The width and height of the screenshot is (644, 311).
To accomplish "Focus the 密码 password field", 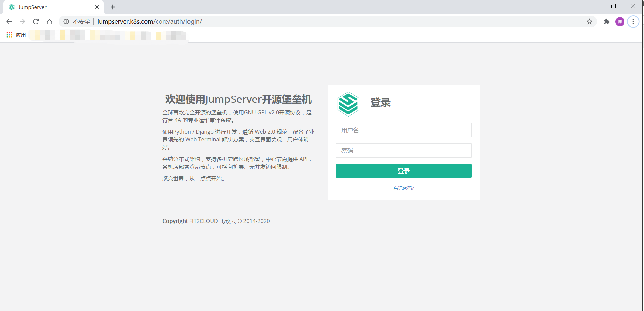I will coord(403,150).
